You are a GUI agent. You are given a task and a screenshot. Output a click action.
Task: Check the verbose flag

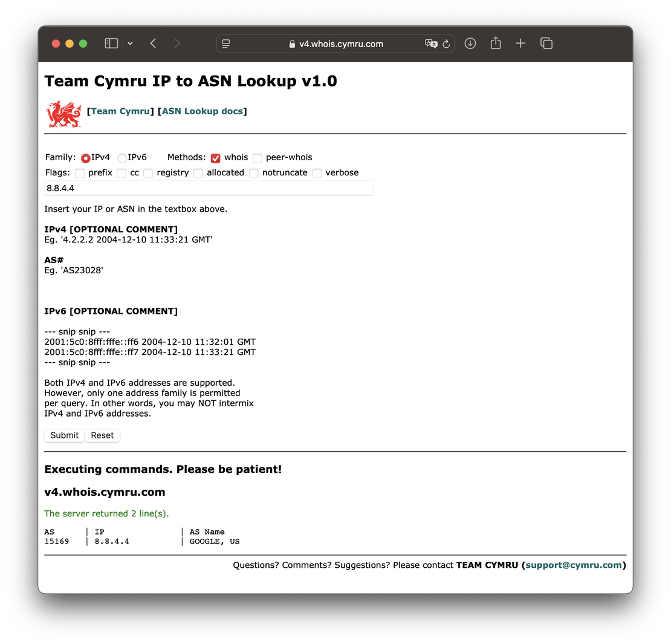tap(317, 173)
